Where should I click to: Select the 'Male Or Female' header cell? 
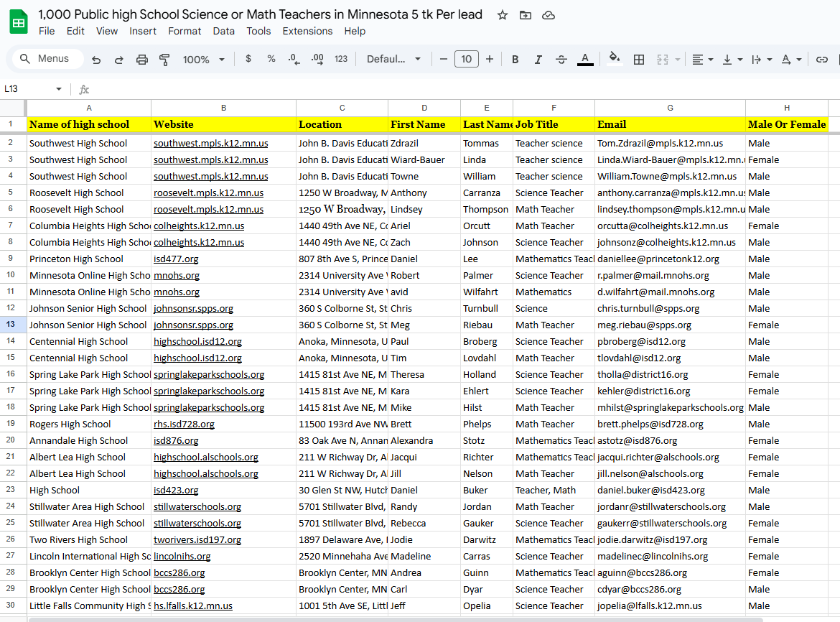(786, 124)
